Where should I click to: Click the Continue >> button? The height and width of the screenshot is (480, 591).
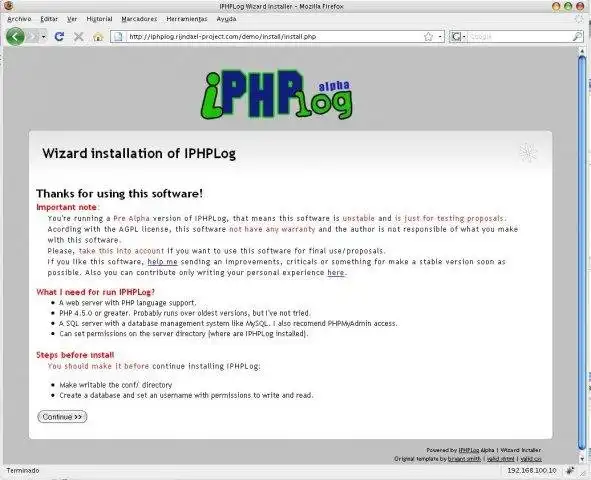click(62, 417)
